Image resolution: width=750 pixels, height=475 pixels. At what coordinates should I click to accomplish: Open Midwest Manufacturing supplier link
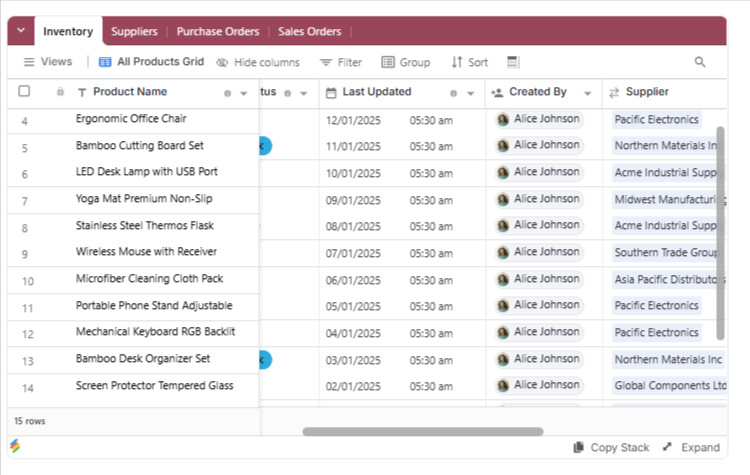[669, 199]
